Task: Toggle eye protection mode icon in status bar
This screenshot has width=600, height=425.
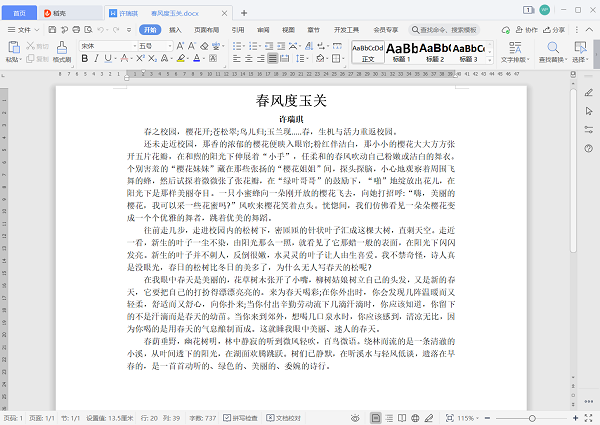Action: (356, 416)
